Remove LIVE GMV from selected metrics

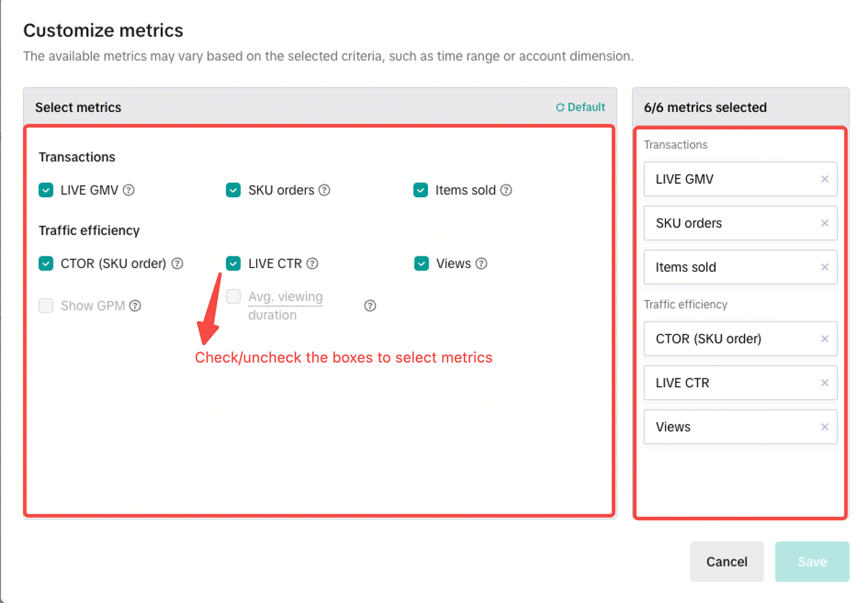pyautogui.click(x=825, y=179)
